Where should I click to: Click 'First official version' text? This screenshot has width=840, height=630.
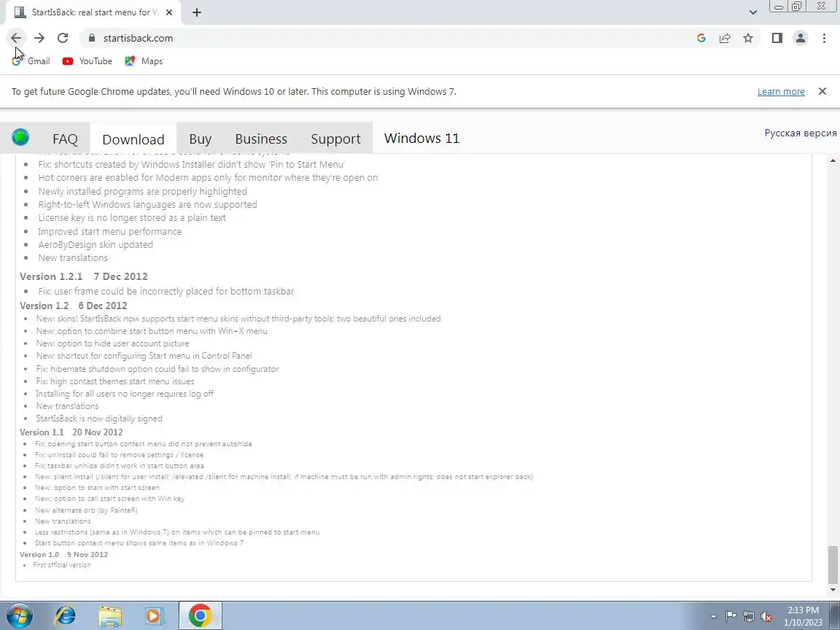[x=61, y=565]
